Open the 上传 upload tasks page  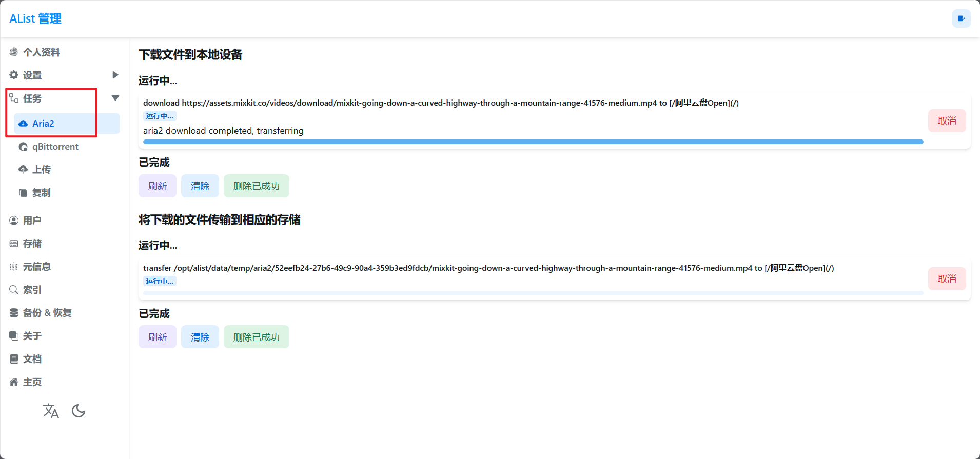pyautogui.click(x=41, y=170)
